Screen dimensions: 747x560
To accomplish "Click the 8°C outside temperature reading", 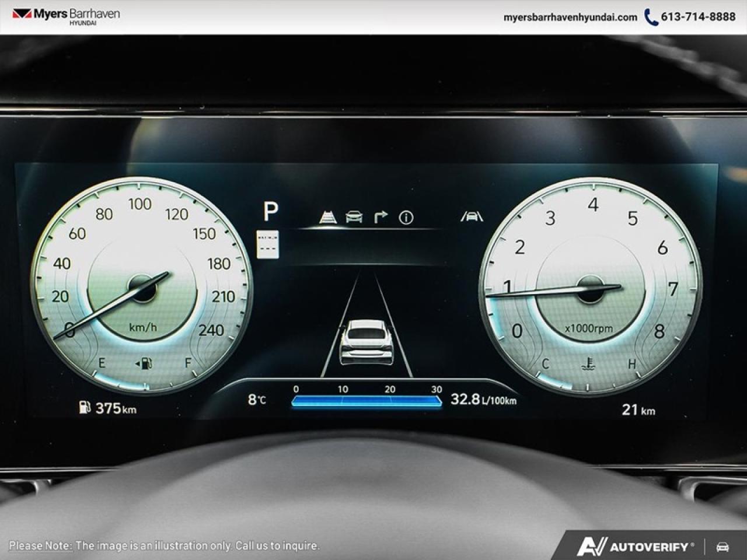I will 257,400.
